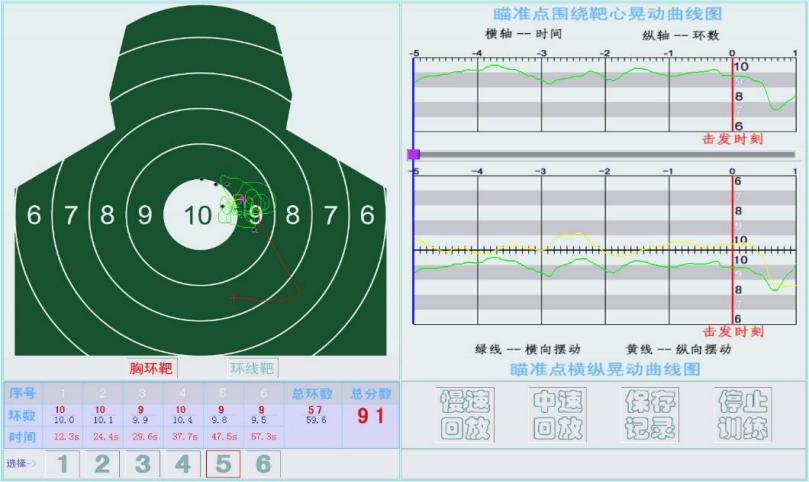Click shot 2 time cell 24.4s
Image resolution: width=809 pixels, height=482 pixels.
[105, 437]
